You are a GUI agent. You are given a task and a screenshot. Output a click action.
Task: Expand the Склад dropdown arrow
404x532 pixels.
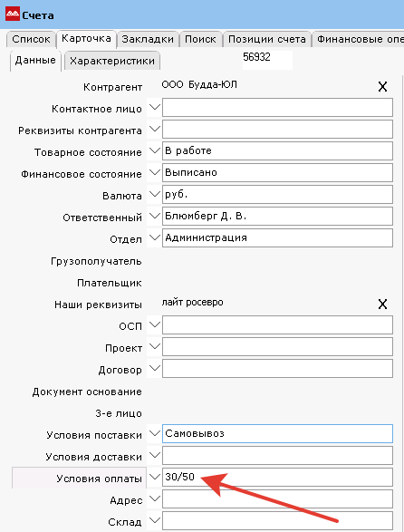tap(155, 520)
